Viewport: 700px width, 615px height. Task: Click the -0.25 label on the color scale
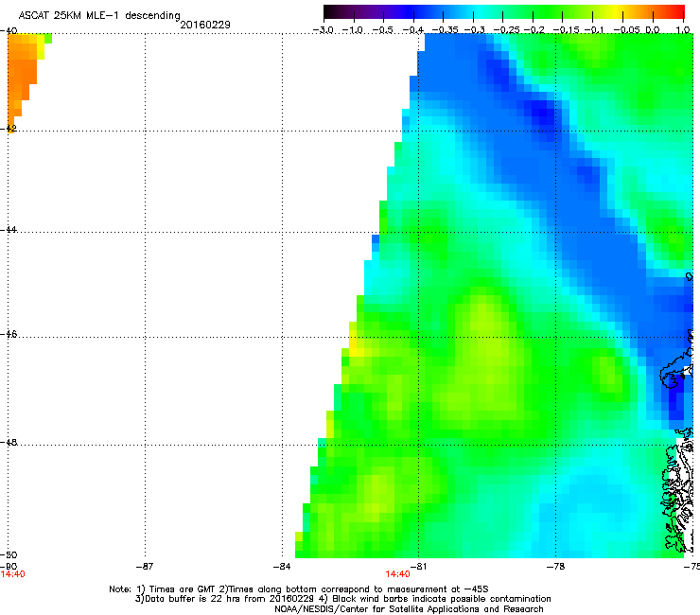click(x=507, y=30)
